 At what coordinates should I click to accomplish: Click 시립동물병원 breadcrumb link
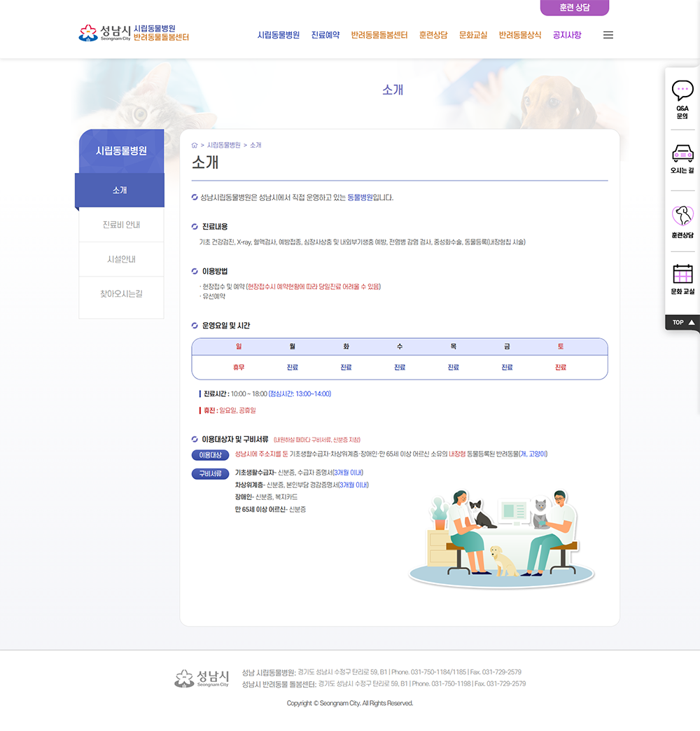click(x=223, y=145)
